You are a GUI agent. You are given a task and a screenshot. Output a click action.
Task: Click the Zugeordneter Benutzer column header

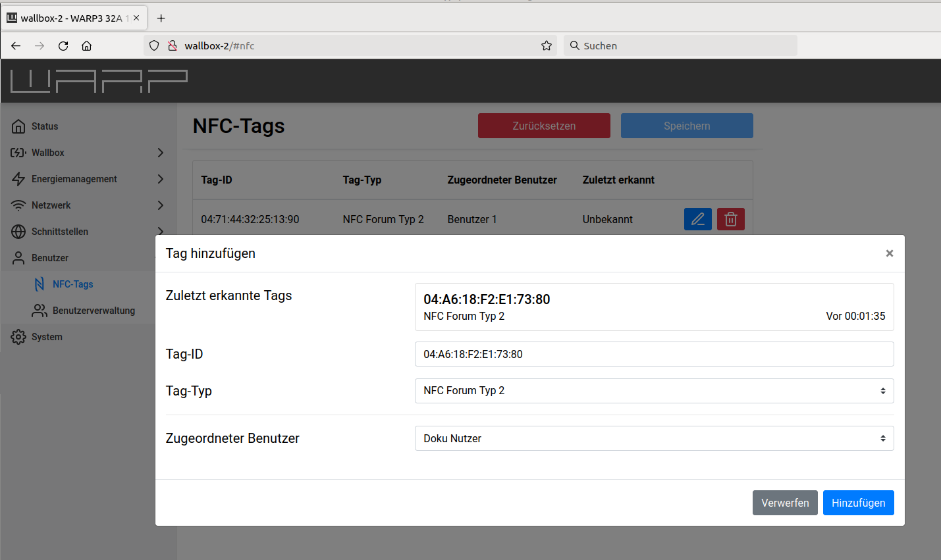pyautogui.click(x=502, y=180)
